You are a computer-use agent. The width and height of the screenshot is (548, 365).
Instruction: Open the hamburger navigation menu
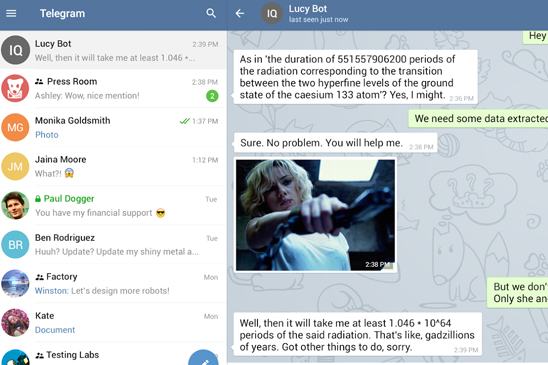[11, 13]
